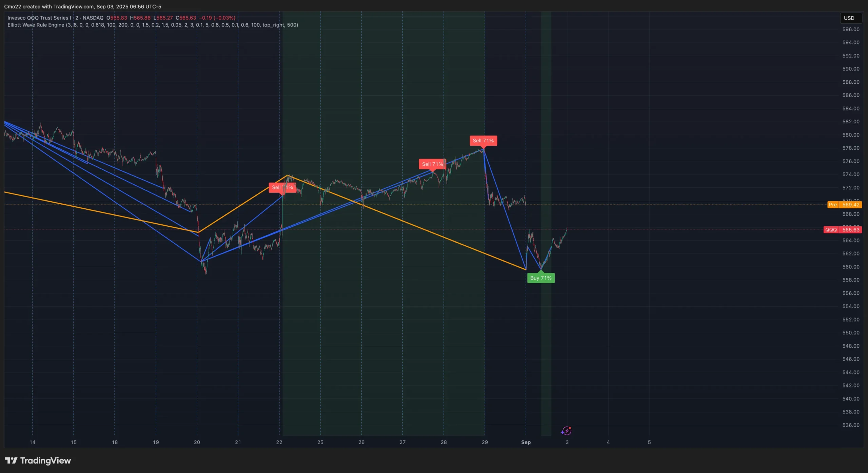Click the 578.00 price axis label
Image resolution: width=868 pixels, height=473 pixels.
(x=851, y=148)
